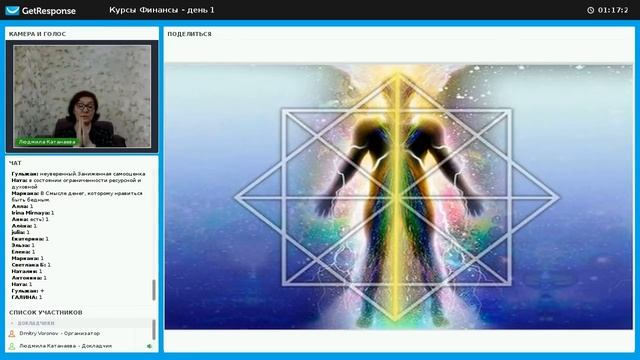Click the Список участников panel header
This screenshot has height=360, width=640.
click(x=46, y=312)
